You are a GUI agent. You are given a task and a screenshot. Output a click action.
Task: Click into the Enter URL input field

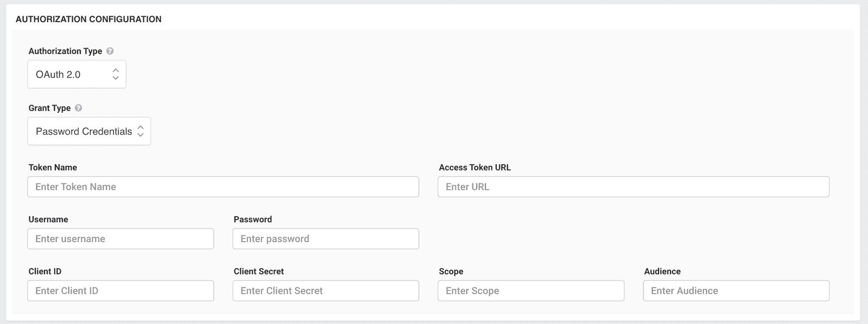pyautogui.click(x=633, y=187)
